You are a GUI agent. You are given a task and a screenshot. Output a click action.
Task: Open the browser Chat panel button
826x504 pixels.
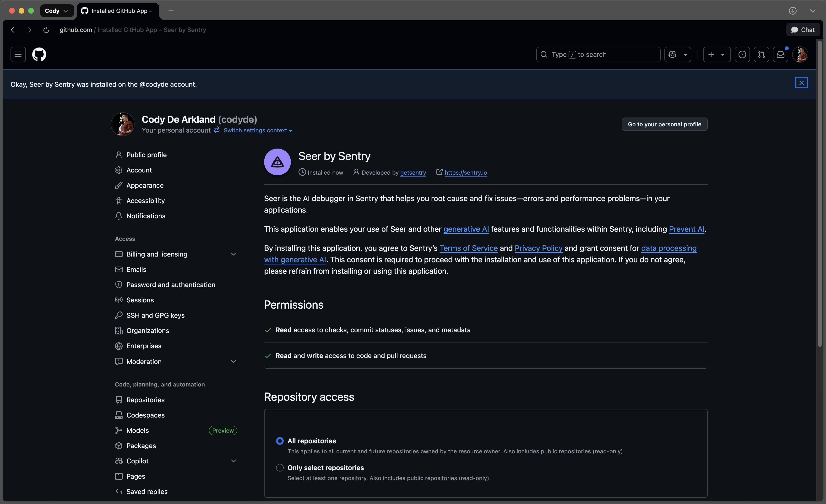click(803, 30)
